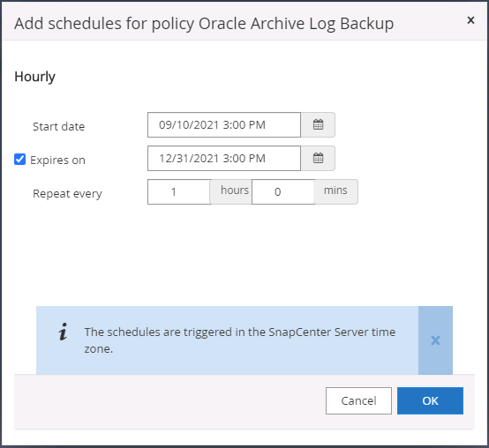
Task: Open the Expires on calendar picker
Action: point(318,158)
